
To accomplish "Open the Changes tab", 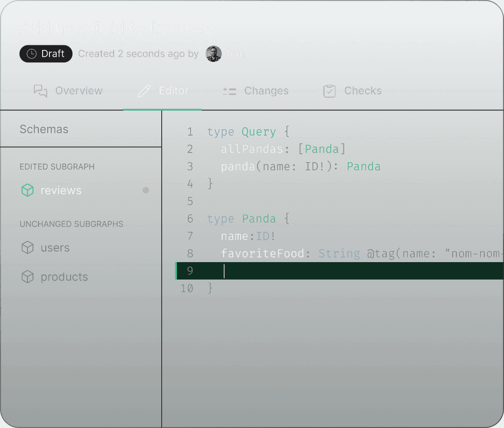I will point(266,91).
